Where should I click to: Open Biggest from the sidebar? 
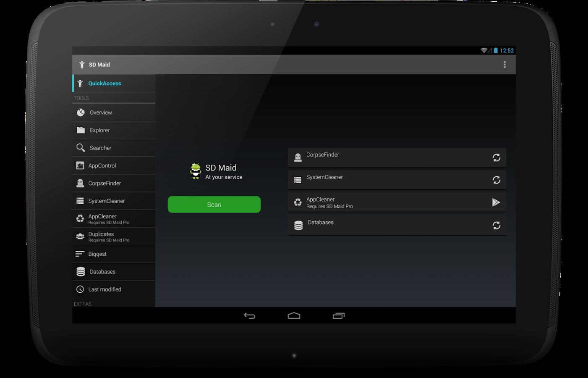point(114,254)
